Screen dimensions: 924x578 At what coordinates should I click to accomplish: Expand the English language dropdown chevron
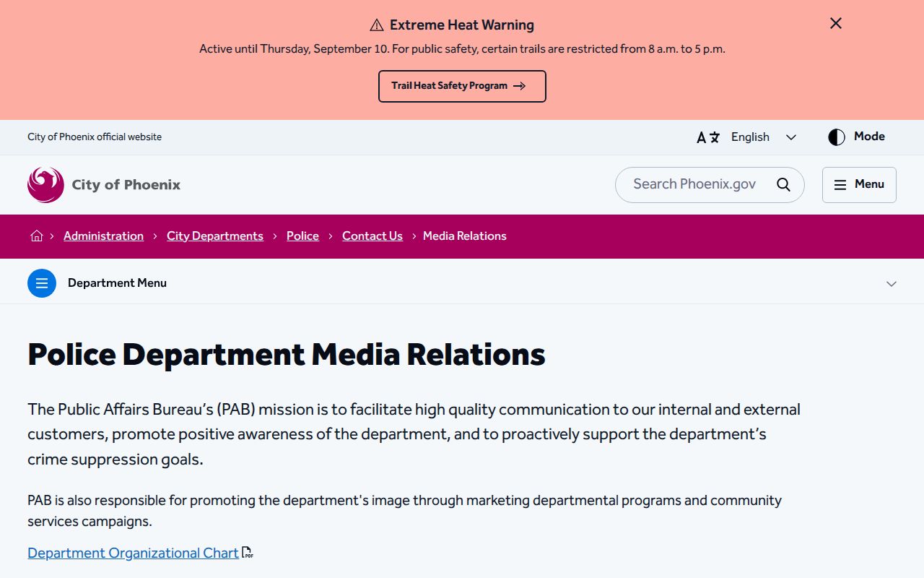pyautogui.click(x=791, y=137)
